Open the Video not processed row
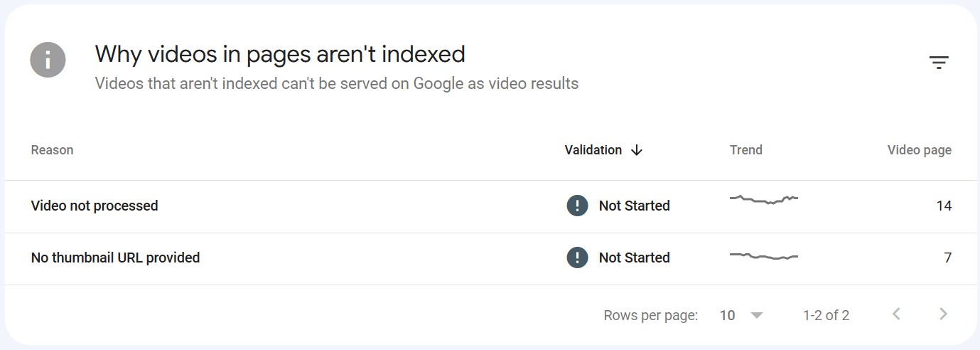The image size is (980, 350). (95, 206)
